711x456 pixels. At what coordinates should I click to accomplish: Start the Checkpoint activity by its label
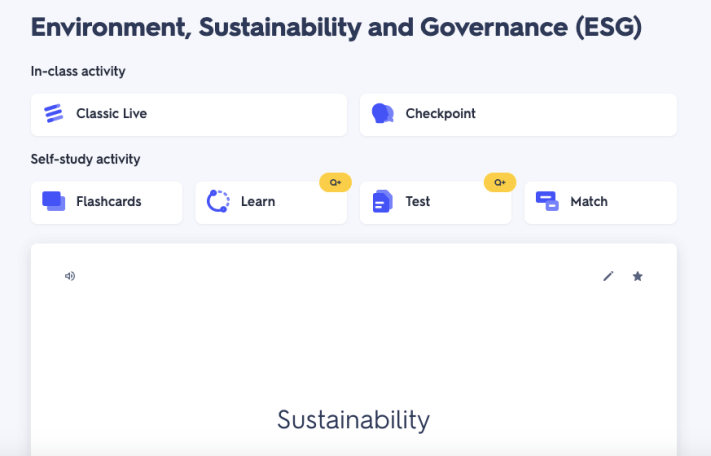click(440, 114)
